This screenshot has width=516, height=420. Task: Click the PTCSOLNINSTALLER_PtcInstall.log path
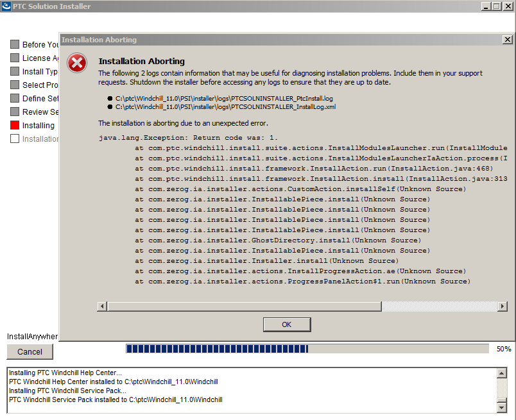tap(224, 99)
